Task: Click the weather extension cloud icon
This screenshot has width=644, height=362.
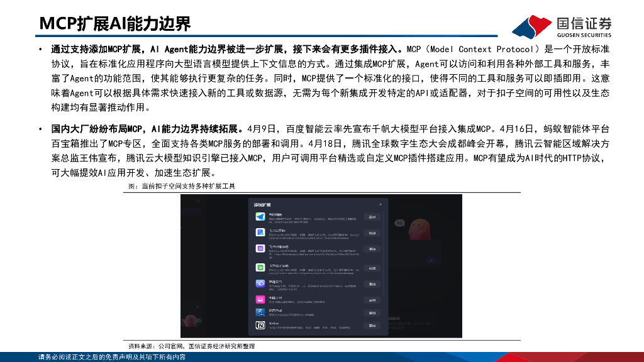Action: click(x=260, y=283)
